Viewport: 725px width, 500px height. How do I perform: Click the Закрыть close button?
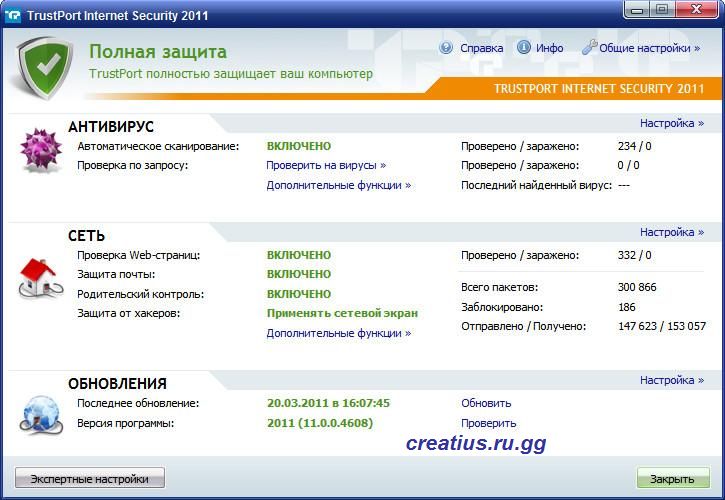pyautogui.click(x=673, y=479)
